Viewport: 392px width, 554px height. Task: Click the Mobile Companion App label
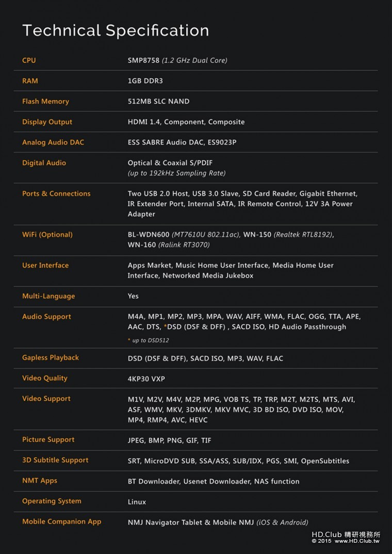(x=61, y=522)
